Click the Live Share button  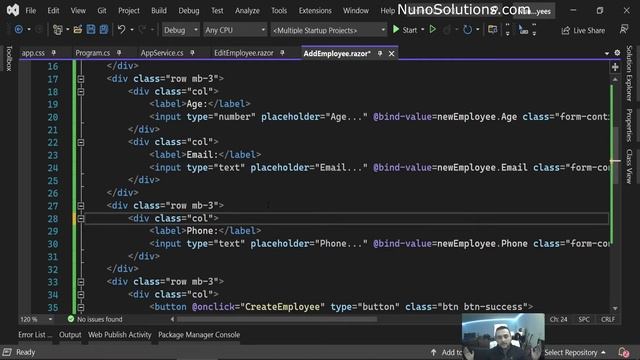click(x=583, y=30)
